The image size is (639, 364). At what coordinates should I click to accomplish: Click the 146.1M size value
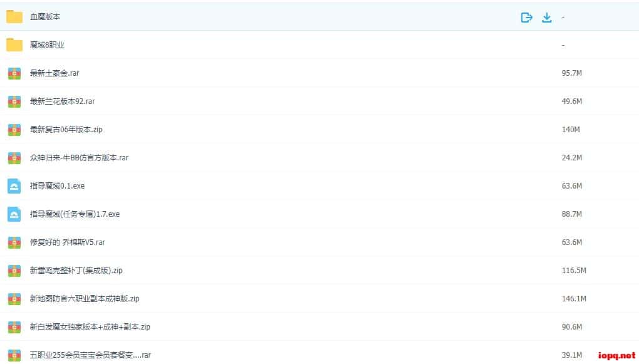click(574, 299)
